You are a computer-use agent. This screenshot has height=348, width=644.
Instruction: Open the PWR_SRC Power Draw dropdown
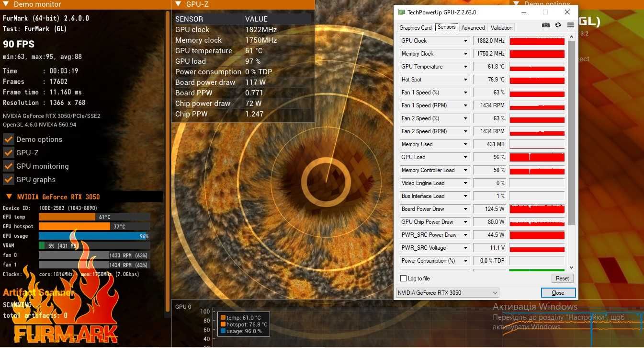(465, 235)
